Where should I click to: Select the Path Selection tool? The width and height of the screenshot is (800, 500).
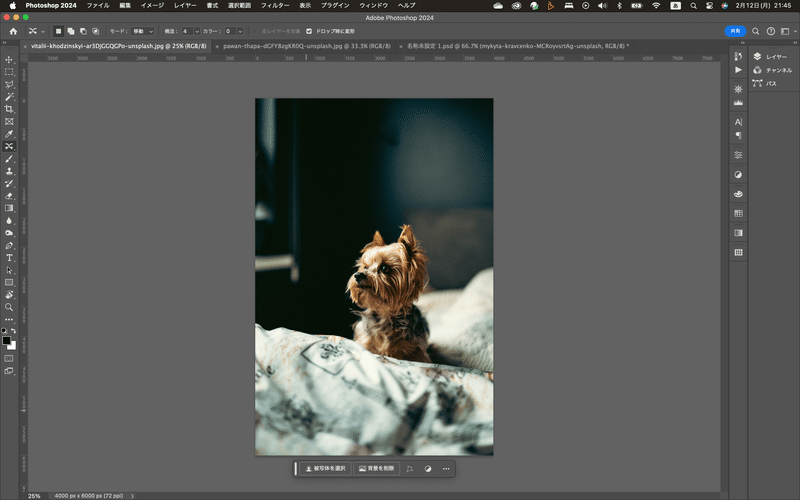click(9, 270)
